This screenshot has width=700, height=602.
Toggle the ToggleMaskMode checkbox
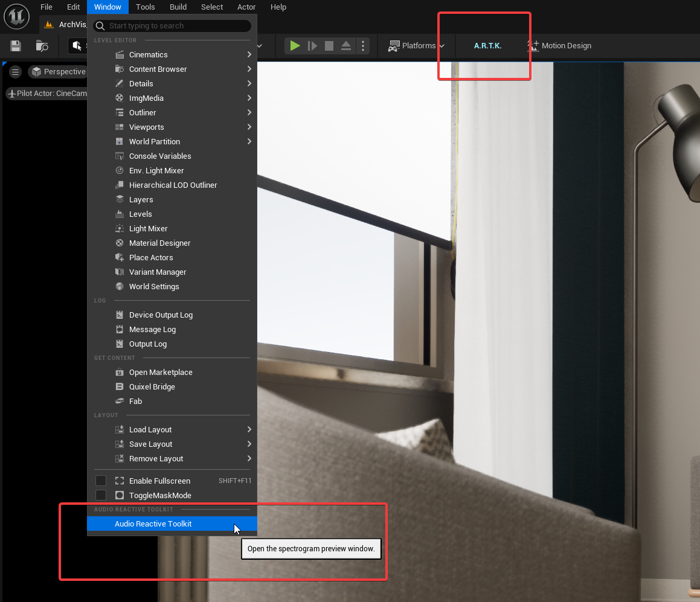point(101,495)
